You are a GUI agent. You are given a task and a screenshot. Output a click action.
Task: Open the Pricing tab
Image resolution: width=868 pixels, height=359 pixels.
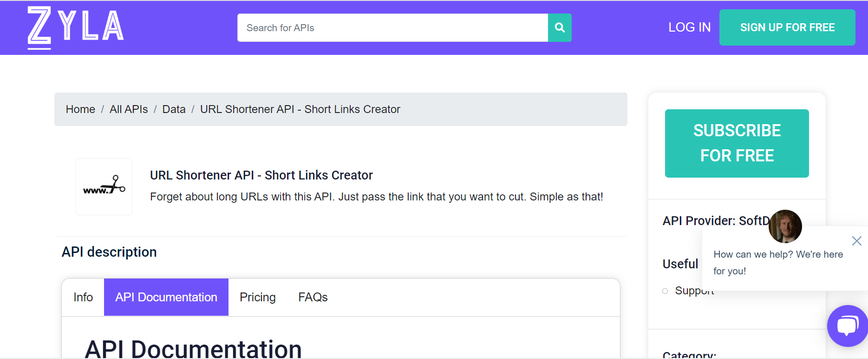point(258,297)
